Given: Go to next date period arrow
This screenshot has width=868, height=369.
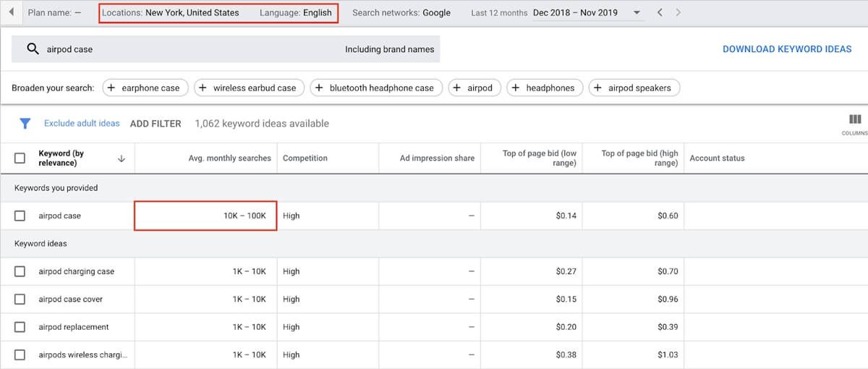Looking at the screenshot, I should (x=678, y=13).
